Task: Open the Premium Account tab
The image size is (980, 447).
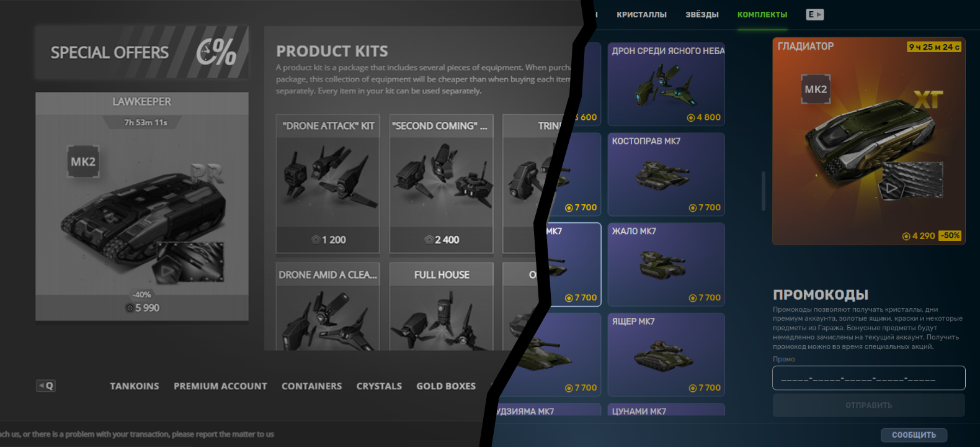Action: pos(220,386)
